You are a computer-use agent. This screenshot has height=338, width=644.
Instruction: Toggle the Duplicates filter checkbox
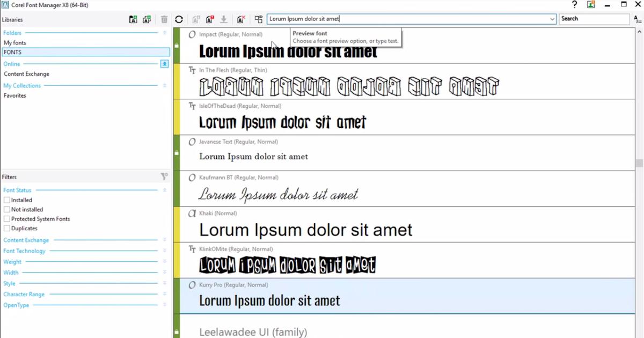point(7,229)
